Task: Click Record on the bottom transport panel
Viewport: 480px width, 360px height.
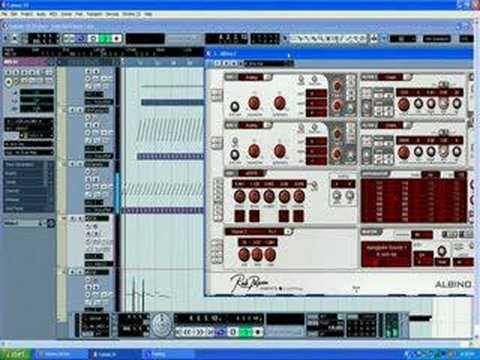Action: pyautogui.click(x=258, y=332)
